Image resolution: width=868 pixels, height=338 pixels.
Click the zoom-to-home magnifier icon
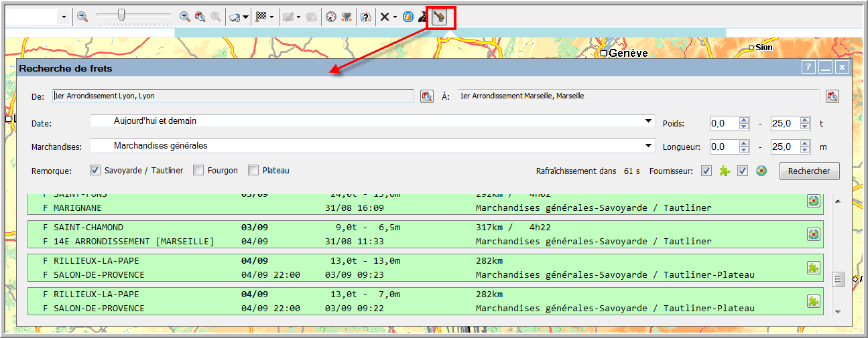coord(200,17)
